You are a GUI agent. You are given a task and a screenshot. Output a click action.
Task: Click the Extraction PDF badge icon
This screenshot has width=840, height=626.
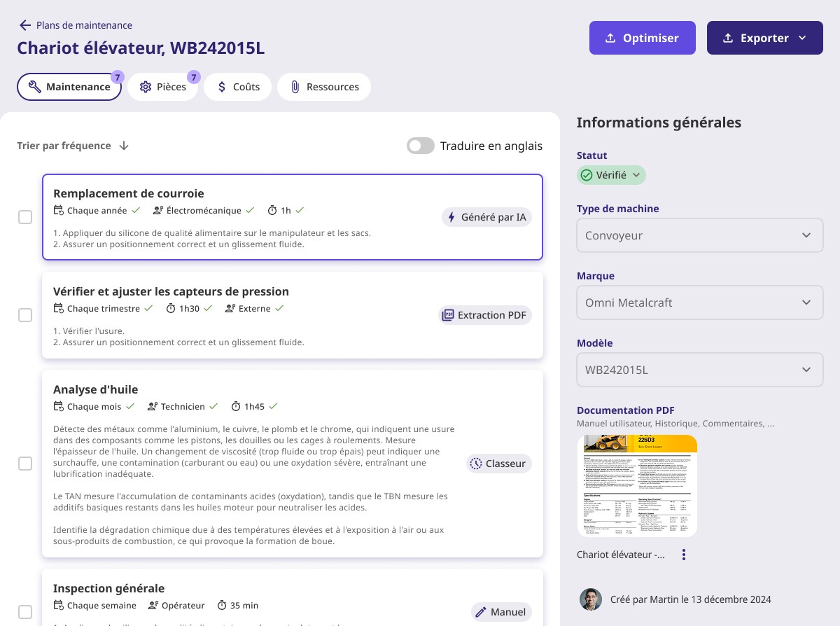448,315
